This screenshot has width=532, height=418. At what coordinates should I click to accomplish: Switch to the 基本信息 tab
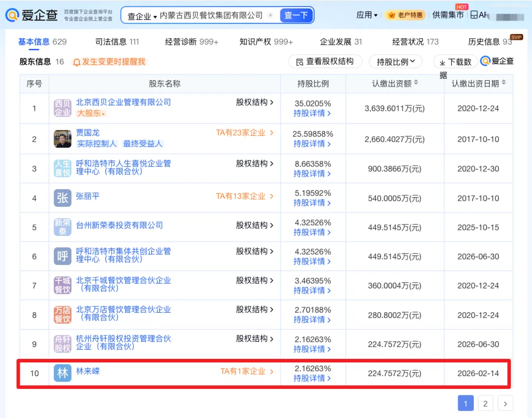click(42, 42)
